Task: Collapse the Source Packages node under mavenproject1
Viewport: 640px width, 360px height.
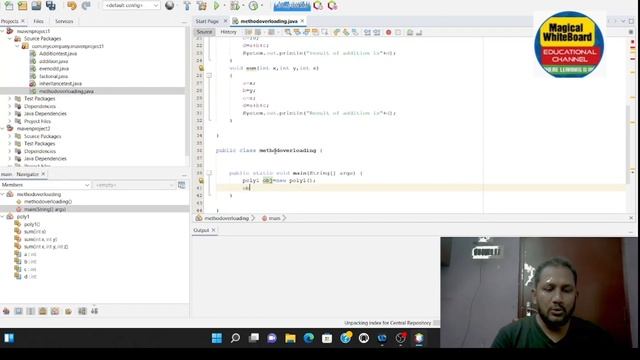Action: click(10, 38)
